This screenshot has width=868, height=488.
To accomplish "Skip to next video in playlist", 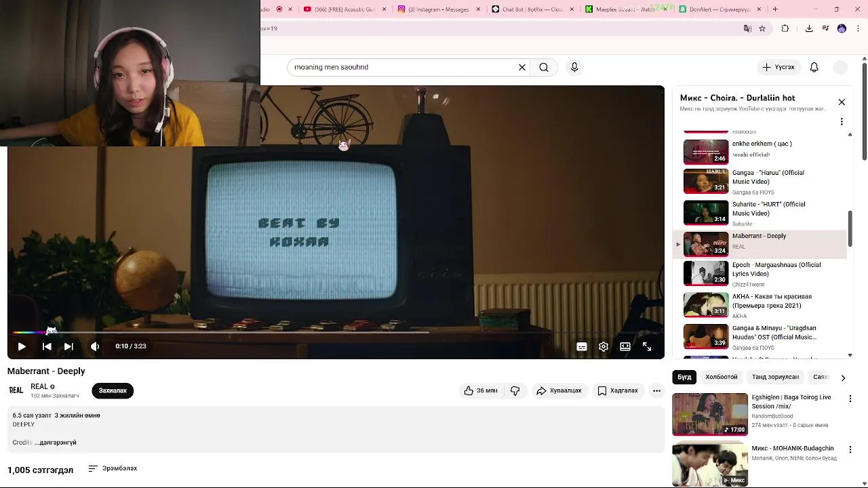I will click(68, 346).
